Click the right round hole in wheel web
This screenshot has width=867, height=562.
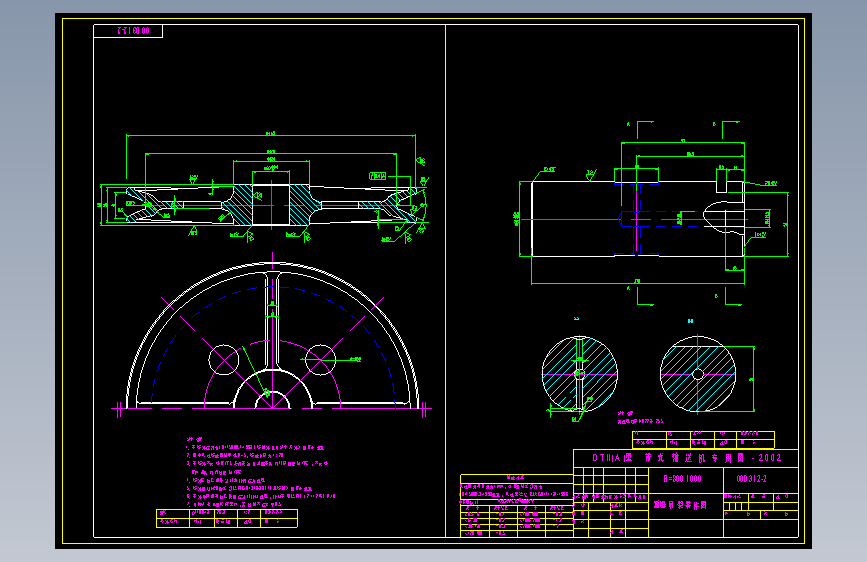[321, 360]
